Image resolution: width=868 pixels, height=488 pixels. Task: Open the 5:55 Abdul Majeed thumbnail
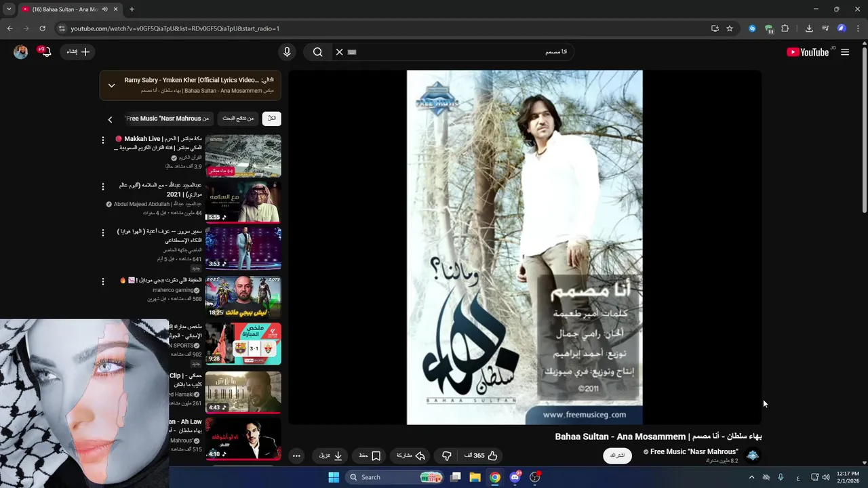point(243,202)
